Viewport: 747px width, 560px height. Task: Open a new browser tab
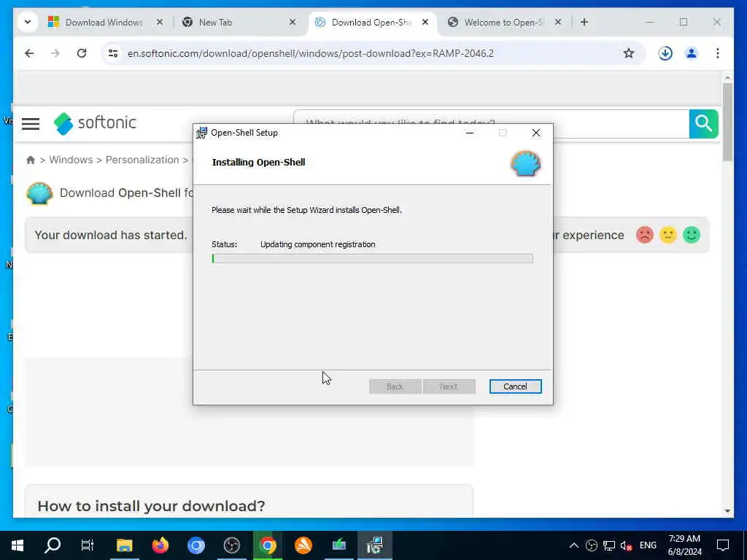tap(584, 22)
